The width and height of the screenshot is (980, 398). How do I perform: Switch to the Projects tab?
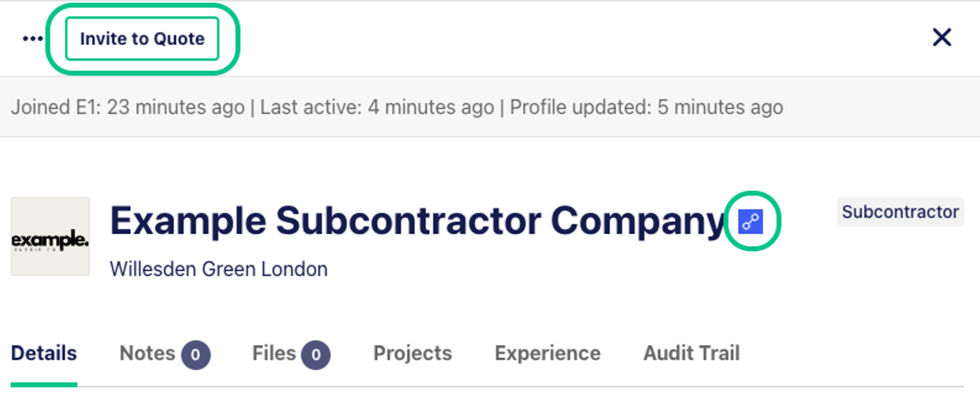coord(413,353)
